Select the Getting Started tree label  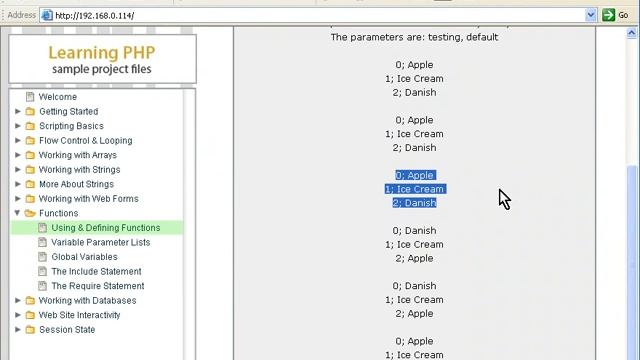click(69, 111)
